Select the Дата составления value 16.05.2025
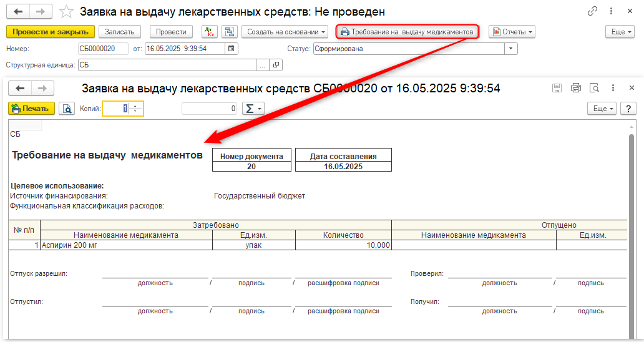644x342 pixels. [x=343, y=166]
